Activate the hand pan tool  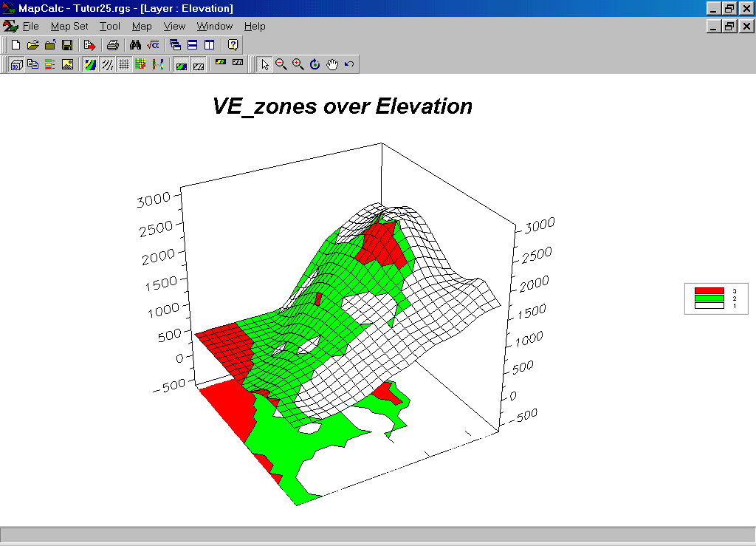click(x=332, y=64)
